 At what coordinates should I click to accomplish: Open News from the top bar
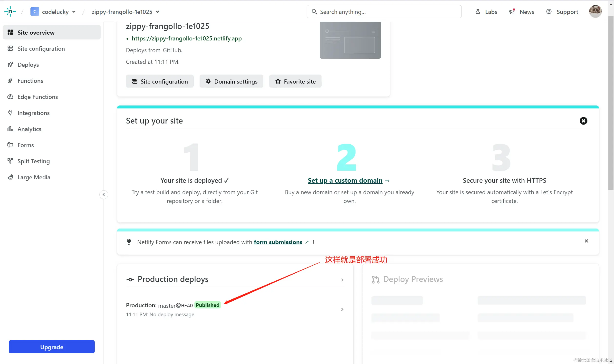(521, 11)
